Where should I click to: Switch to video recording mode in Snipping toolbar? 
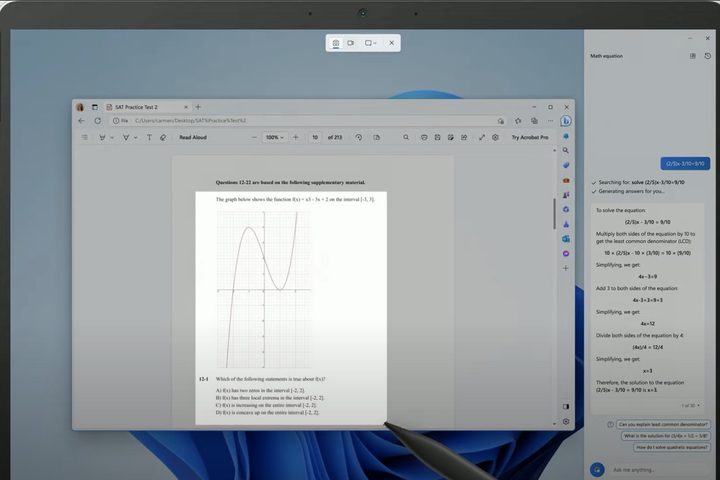(x=351, y=43)
